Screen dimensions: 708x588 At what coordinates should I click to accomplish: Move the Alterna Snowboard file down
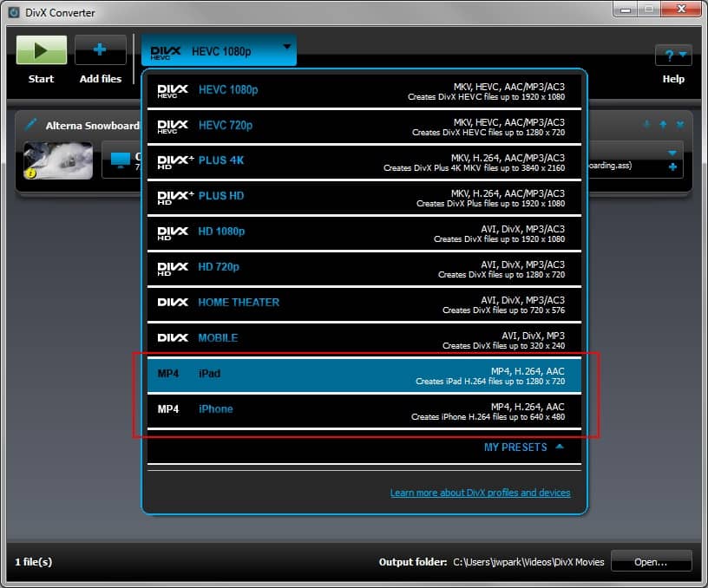click(647, 124)
